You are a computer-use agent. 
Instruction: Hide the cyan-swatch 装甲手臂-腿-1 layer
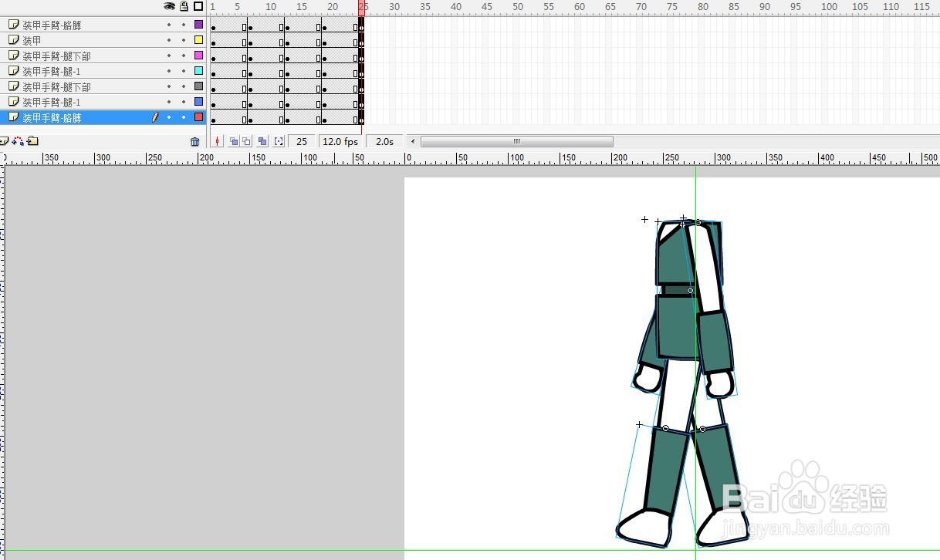pos(169,71)
